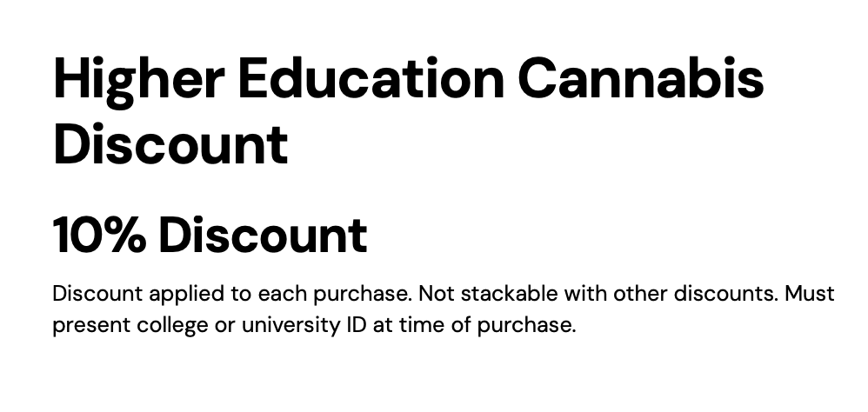868x412 pixels.
Task: Click the word "Cannabis" in the title
Action: click(x=642, y=76)
